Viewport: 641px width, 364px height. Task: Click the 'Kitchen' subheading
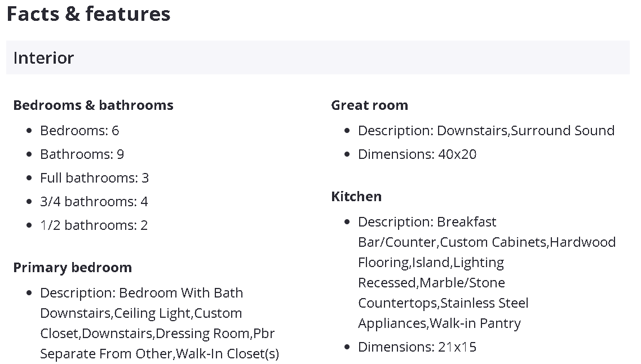356,197
